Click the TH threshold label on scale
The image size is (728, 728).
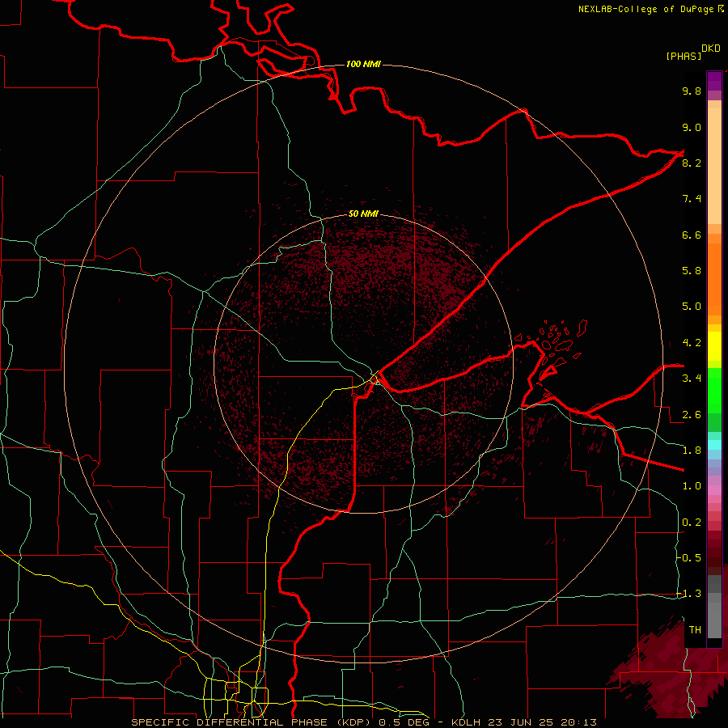[x=695, y=629]
